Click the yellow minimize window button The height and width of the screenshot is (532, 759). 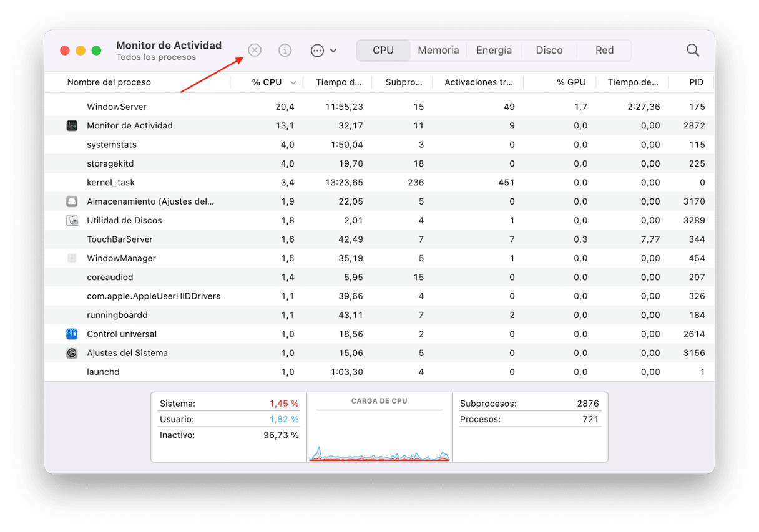click(81, 51)
